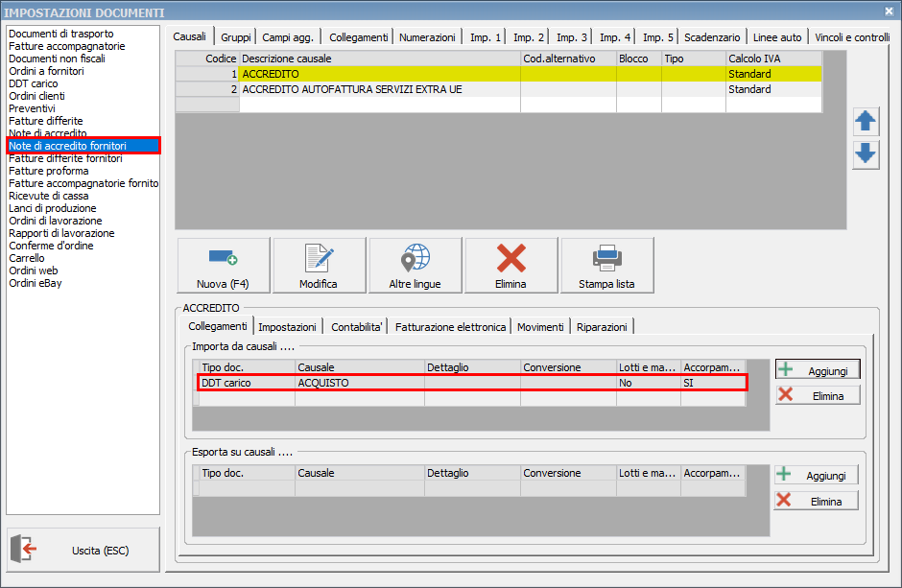This screenshot has width=902, height=588.
Task: Open the Contabilita' sub-tab
Action: coord(357,327)
